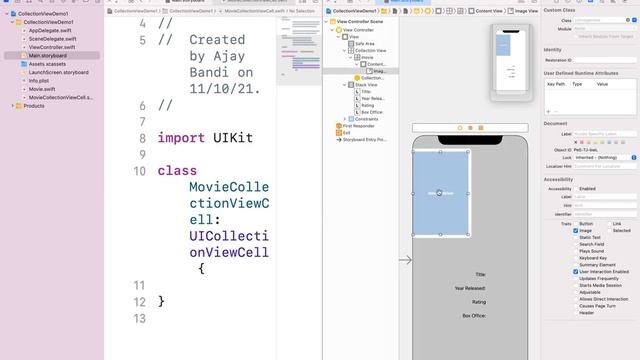640x360 pixels.
Task: Click the First Responder icon in scene dock
Action: [470, 128]
